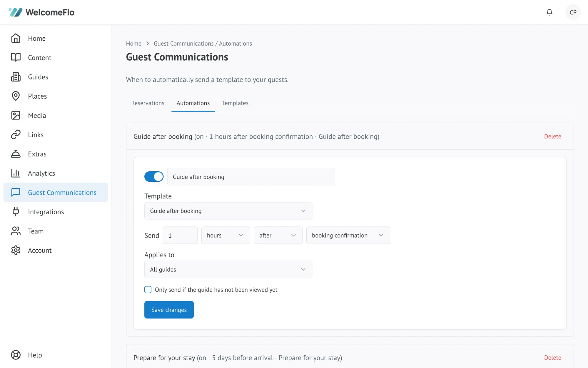Screen dimensions: 588x368
Task: Click the Guest Communications chat bubble icon
Action: 16,192
